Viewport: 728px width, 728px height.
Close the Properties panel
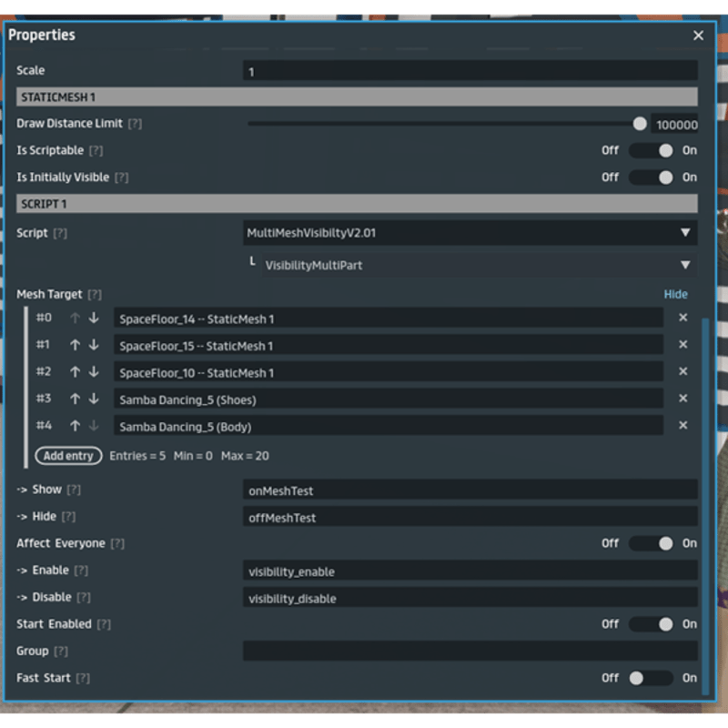(698, 35)
